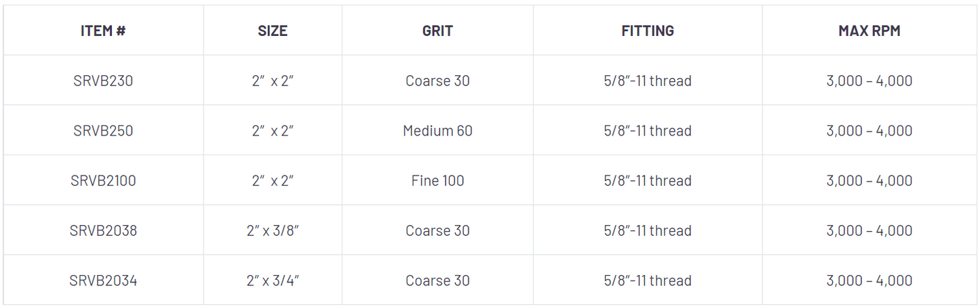Click the Coarse 30 grit for SRVB2034
Image resolution: width=980 pixels, height=307 pixels.
click(437, 281)
